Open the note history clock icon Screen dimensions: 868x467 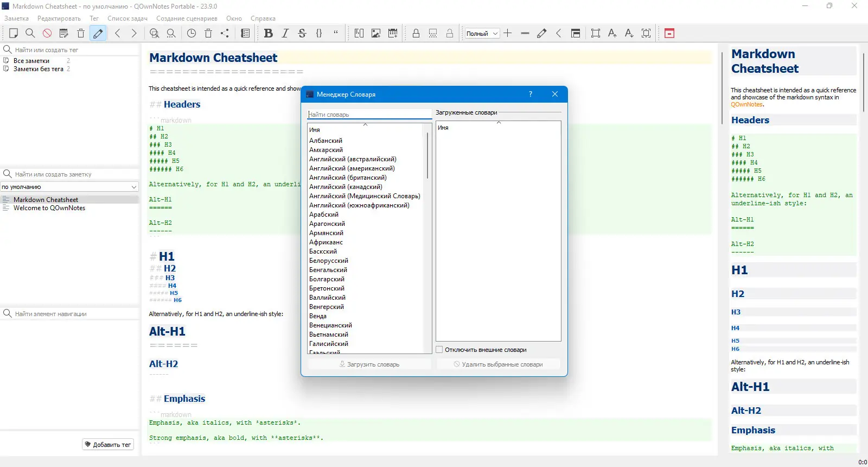(x=192, y=33)
